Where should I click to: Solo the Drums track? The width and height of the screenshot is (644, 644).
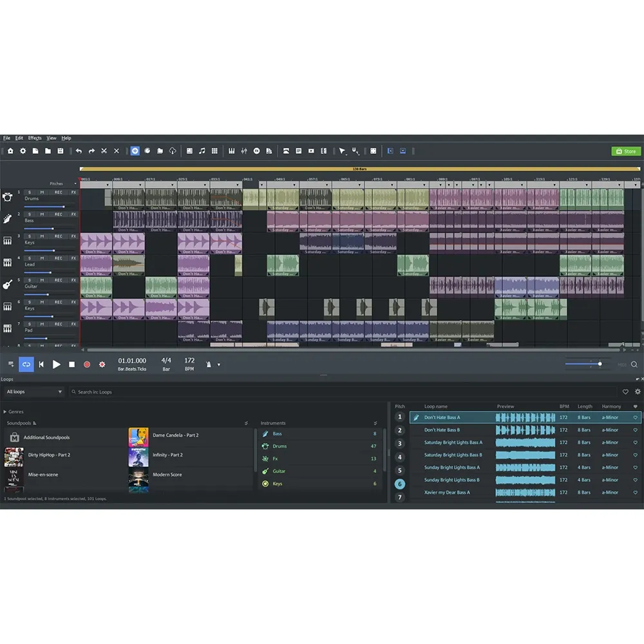pyautogui.click(x=29, y=192)
